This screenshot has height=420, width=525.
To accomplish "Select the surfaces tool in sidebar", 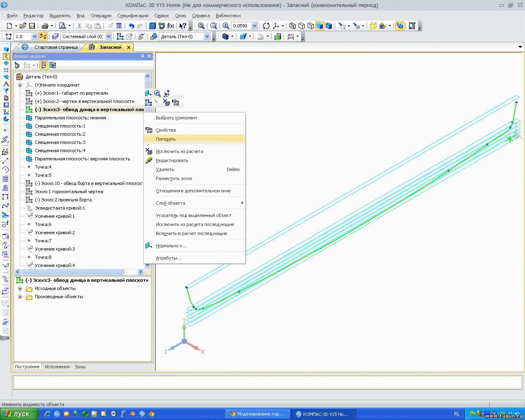I will tap(6, 63).
